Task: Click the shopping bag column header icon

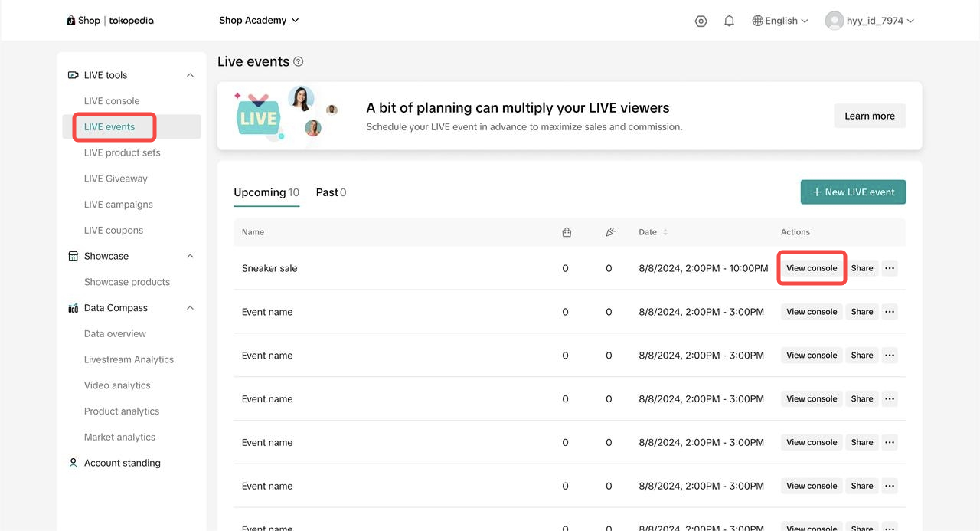Action: point(567,232)
